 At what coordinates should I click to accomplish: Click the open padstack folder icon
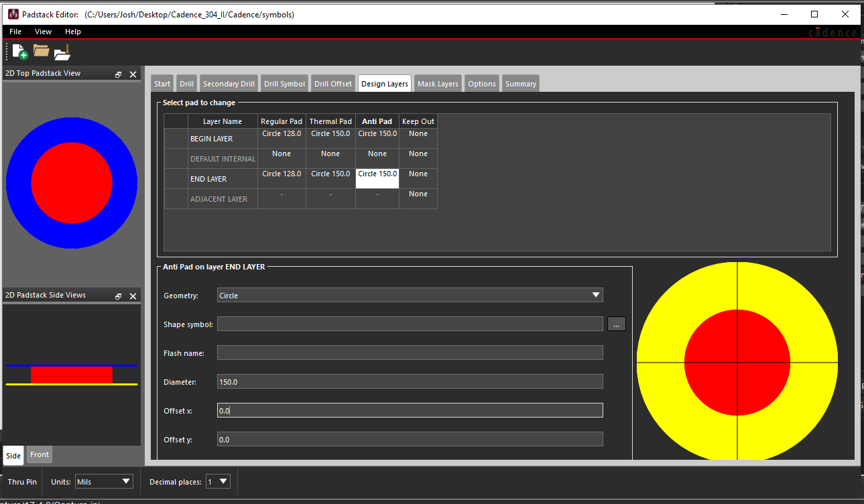[42, 51]
